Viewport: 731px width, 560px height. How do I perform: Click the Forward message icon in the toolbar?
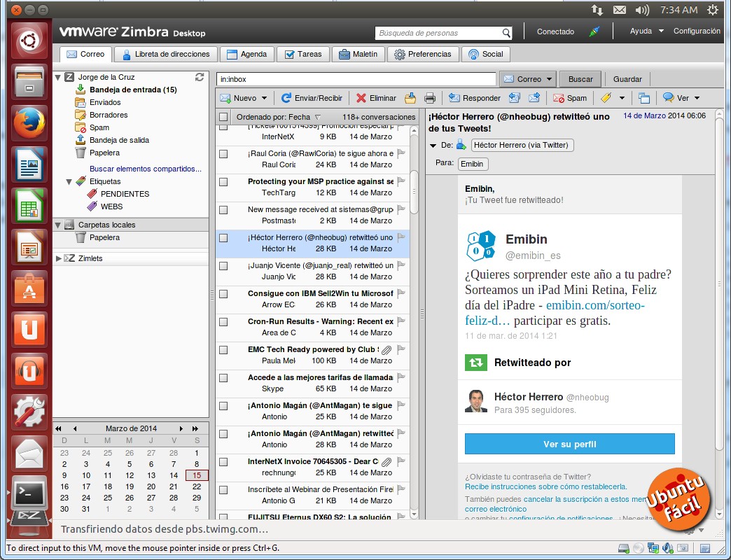tap(534, 98)
